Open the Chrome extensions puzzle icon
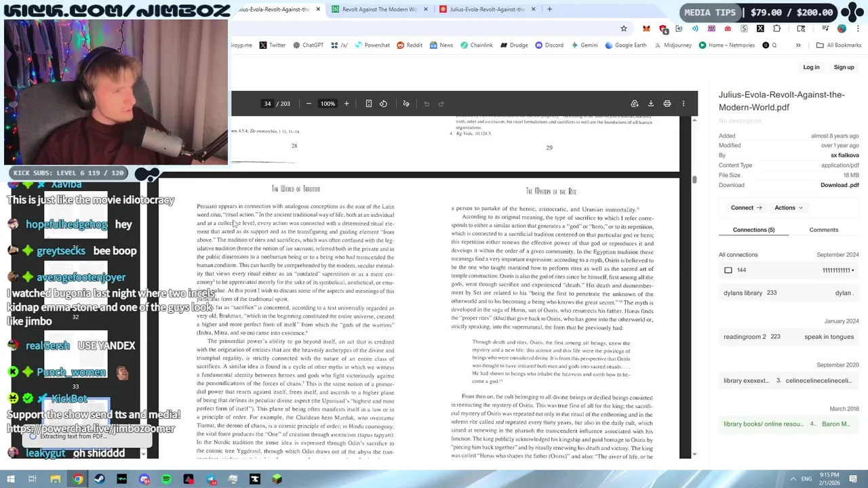868x488 pixels. [x=776, y=28]
